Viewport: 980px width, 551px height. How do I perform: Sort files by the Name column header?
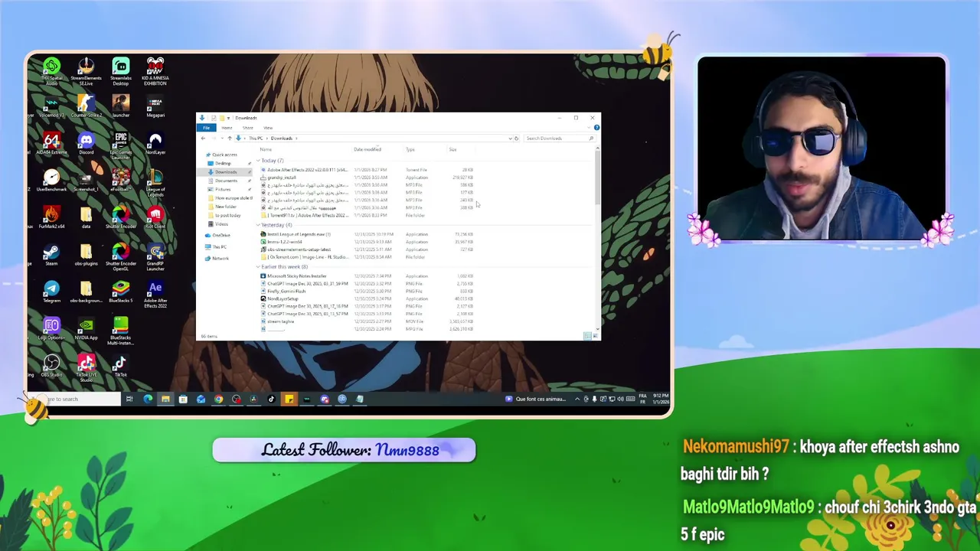tap(265, 149)
